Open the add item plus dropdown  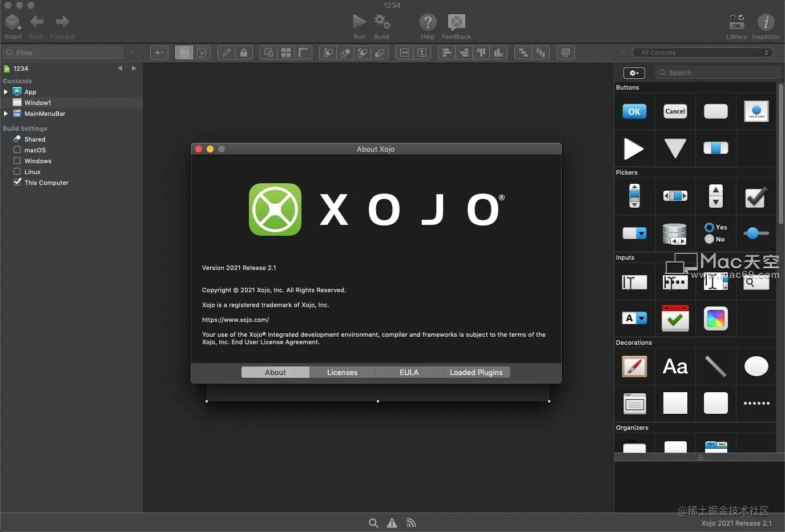point(159,53)
